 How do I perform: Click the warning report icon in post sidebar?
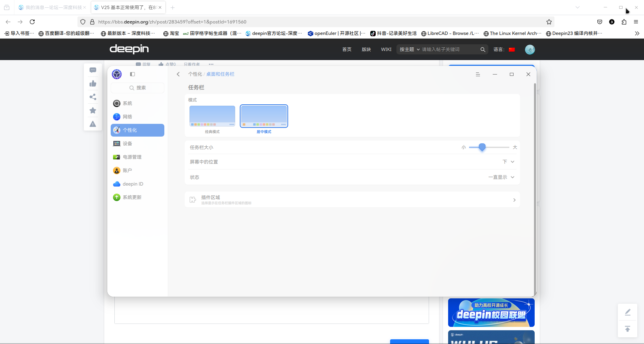pyautogui.click(x=93, y=124)
